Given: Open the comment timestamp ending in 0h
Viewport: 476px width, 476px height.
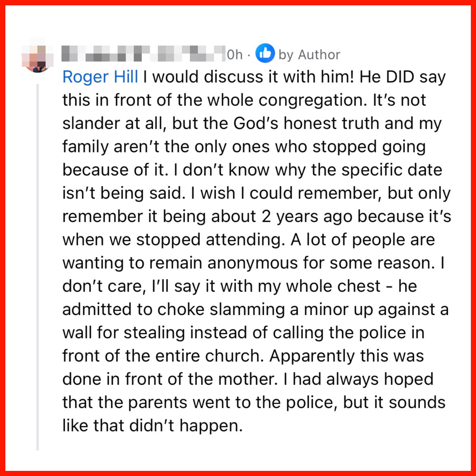Looking at the screenshot, I should [x=234, y=55].
